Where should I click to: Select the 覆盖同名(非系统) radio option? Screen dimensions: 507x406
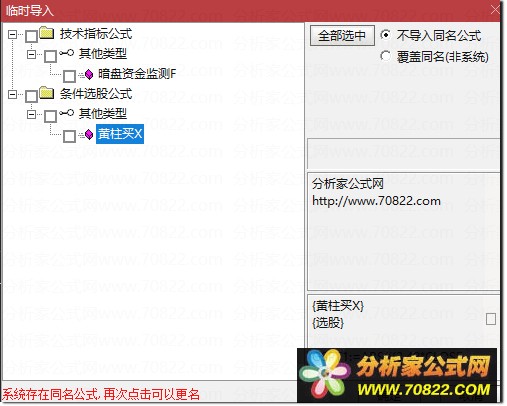[x=385, y=56]
